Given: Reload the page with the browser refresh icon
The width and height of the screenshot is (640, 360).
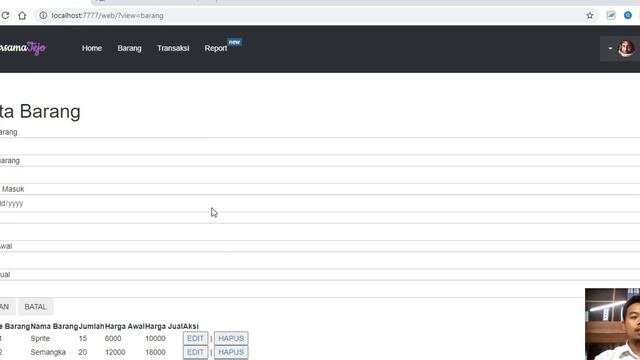Looking at the screenshot, I should (5, 16).
